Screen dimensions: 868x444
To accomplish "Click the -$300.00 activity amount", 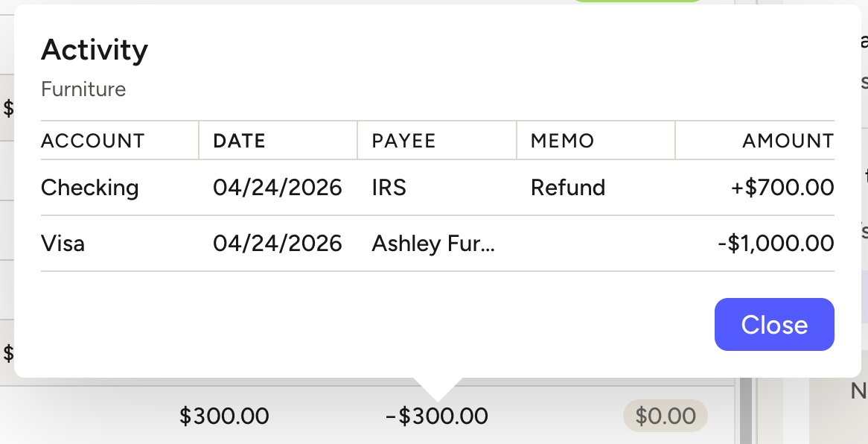I will pyautogui.click(x=437, y=416).
